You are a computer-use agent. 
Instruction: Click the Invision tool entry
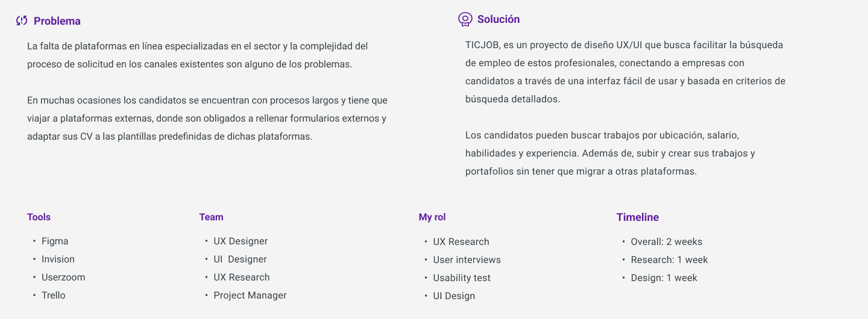click(58, 259)
